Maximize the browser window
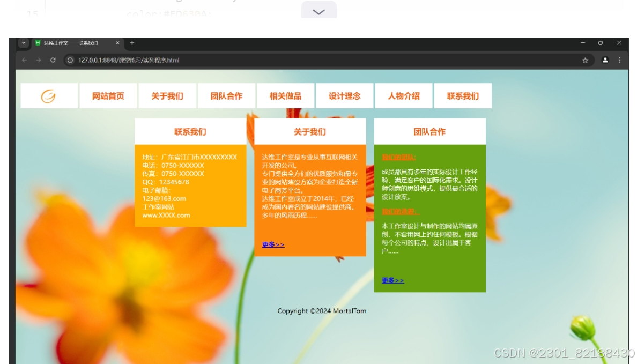Viewport: 637px width, 364px height. point(601,43)
